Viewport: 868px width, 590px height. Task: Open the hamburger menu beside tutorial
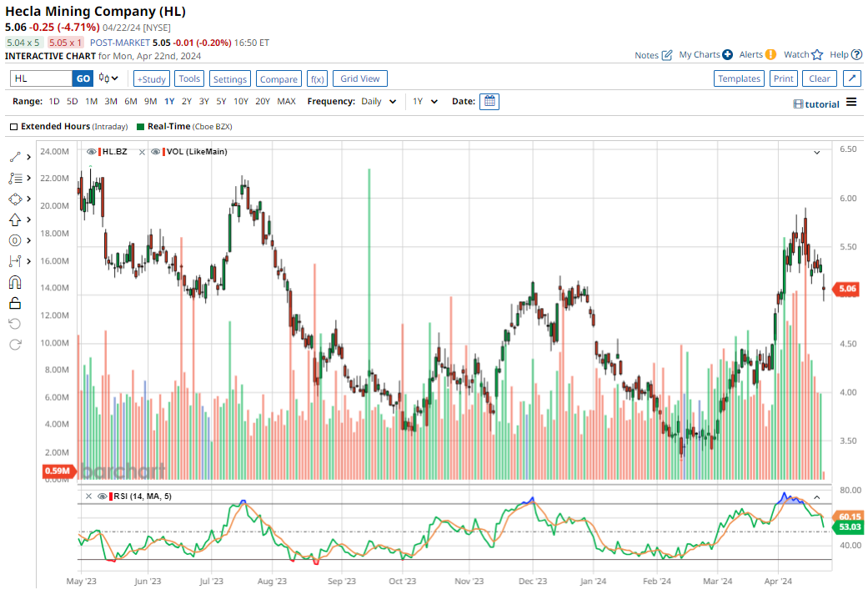(x=851, y=103)
